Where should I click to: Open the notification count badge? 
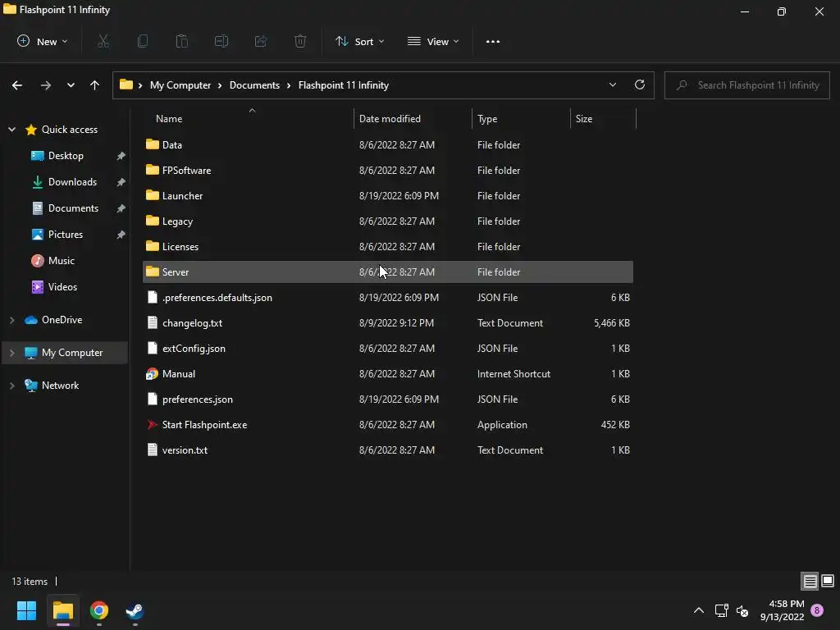pos(817,609)
